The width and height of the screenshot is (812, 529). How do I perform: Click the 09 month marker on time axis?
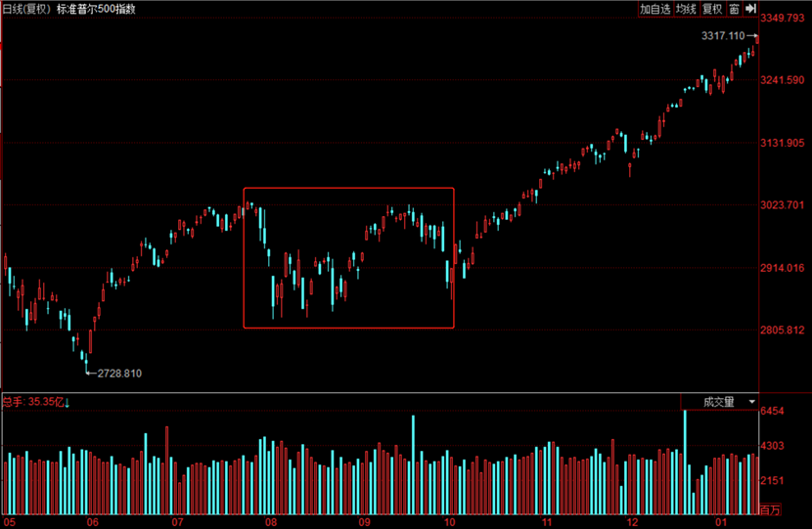coord(365,522)
